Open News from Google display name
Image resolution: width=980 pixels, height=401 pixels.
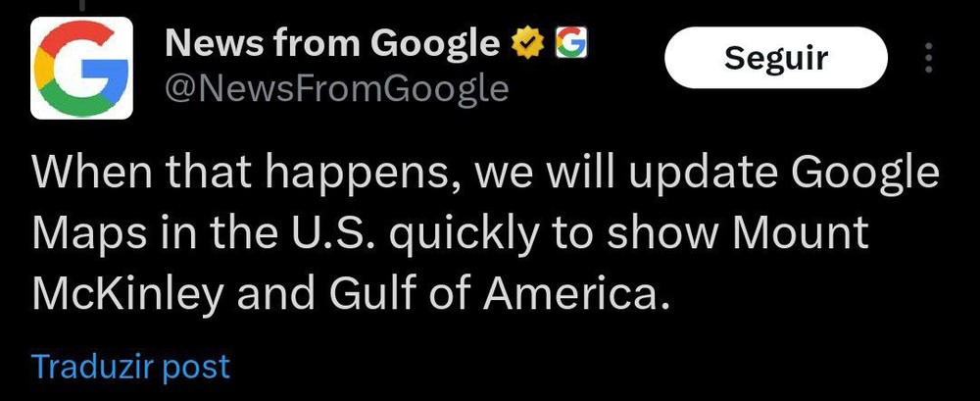[x=332, y=44]
